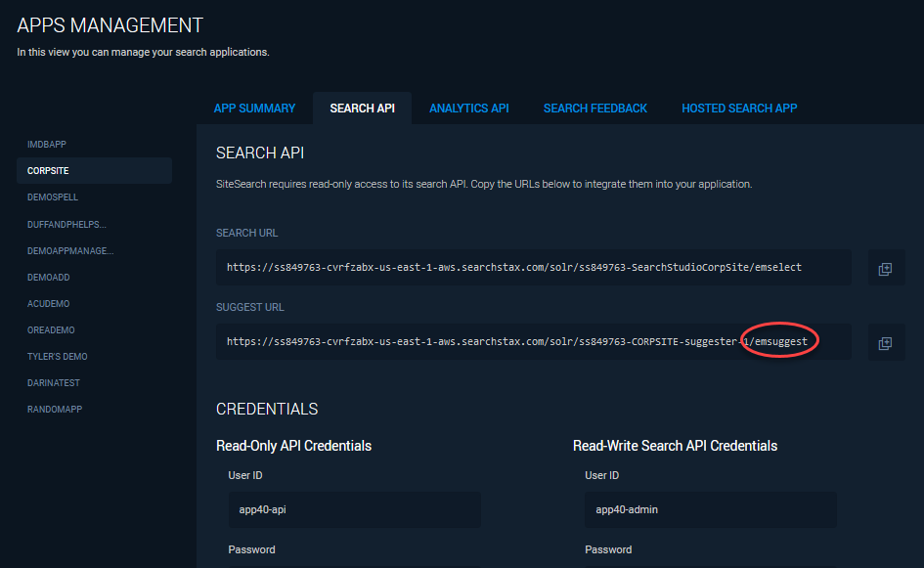The height and width of the screenshot is (568, 924).
Task: Open the App Summary tab
Action: point(254,109)
